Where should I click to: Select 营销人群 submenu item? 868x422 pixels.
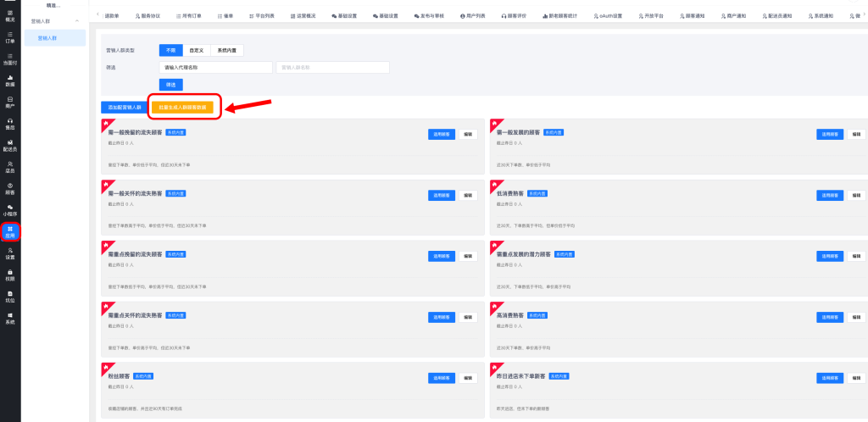click(x=49, y=38)
